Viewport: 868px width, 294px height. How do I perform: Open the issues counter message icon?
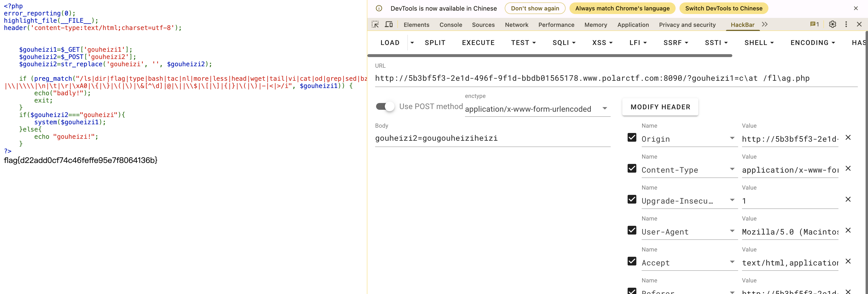click(x=814, y=25)
